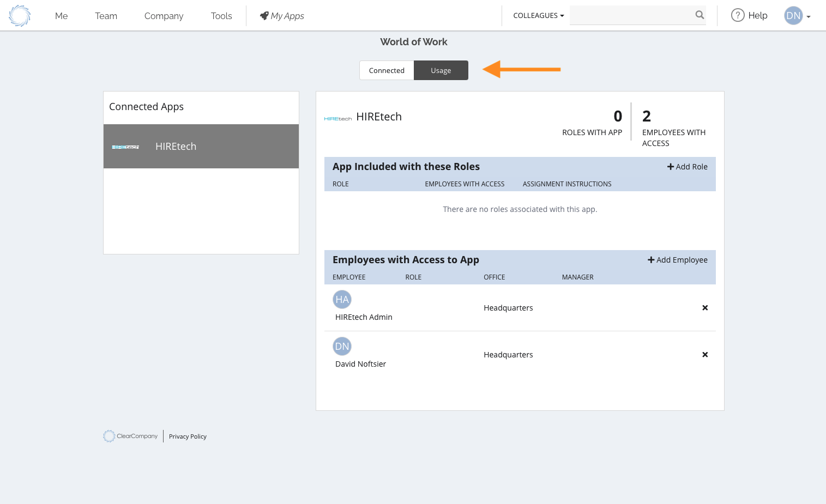Click the HA avatar for HIREtech Admin
The height and width of the screenshot is (504, 826).
(342, 299)
